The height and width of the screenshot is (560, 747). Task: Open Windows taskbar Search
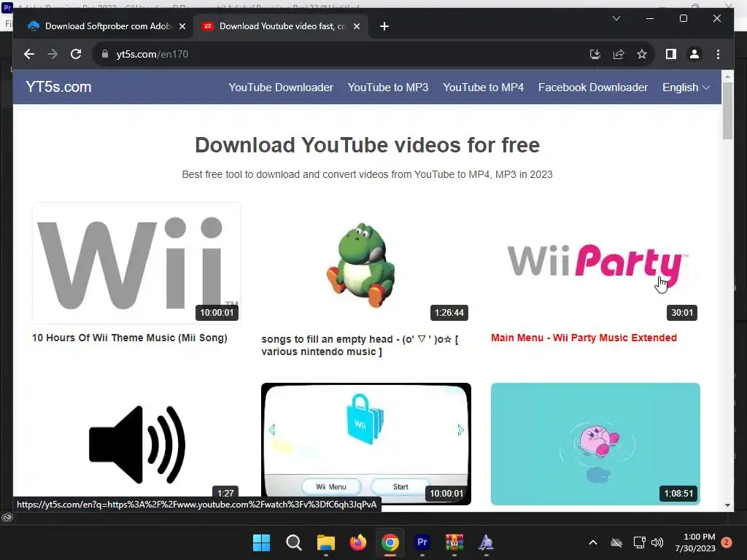tap(293, 542)
